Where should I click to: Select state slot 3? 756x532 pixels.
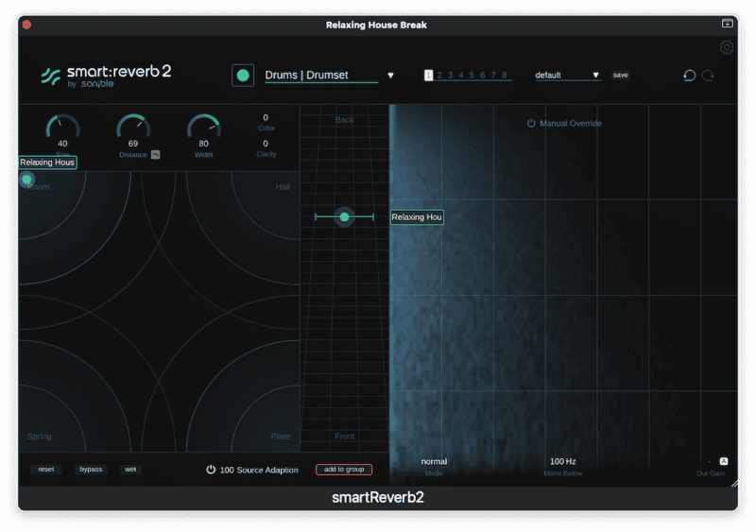click(451, 76)
